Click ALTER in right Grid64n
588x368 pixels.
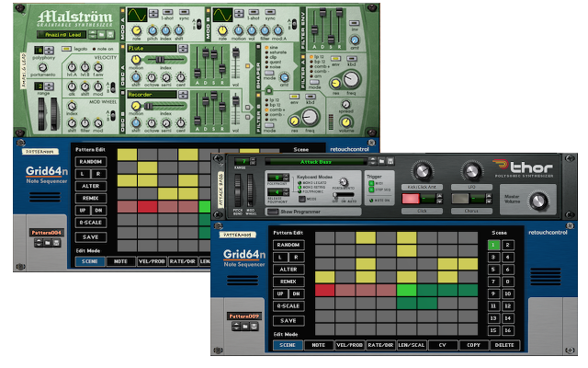[x=288, y=270]
